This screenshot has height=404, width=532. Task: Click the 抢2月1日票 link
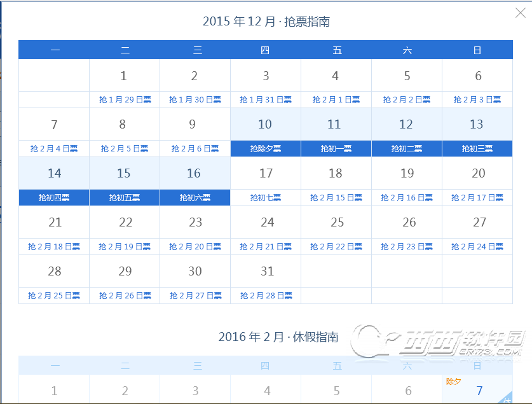point(336,99)
